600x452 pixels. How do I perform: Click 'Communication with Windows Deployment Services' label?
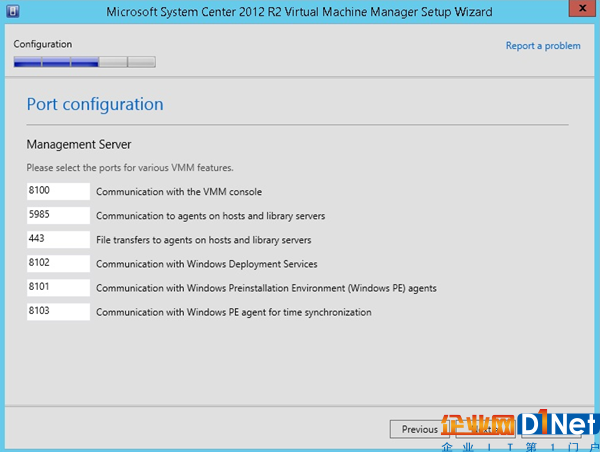[207, 264]
